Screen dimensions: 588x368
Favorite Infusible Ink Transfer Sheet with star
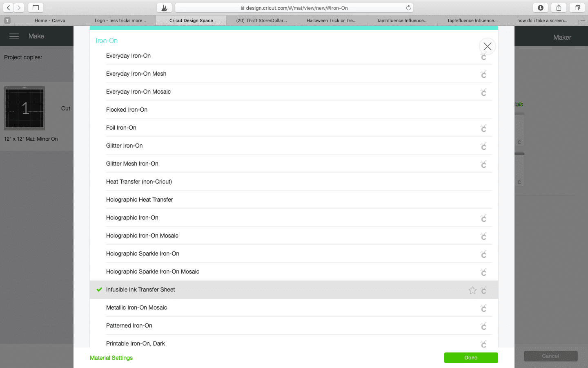472,290
